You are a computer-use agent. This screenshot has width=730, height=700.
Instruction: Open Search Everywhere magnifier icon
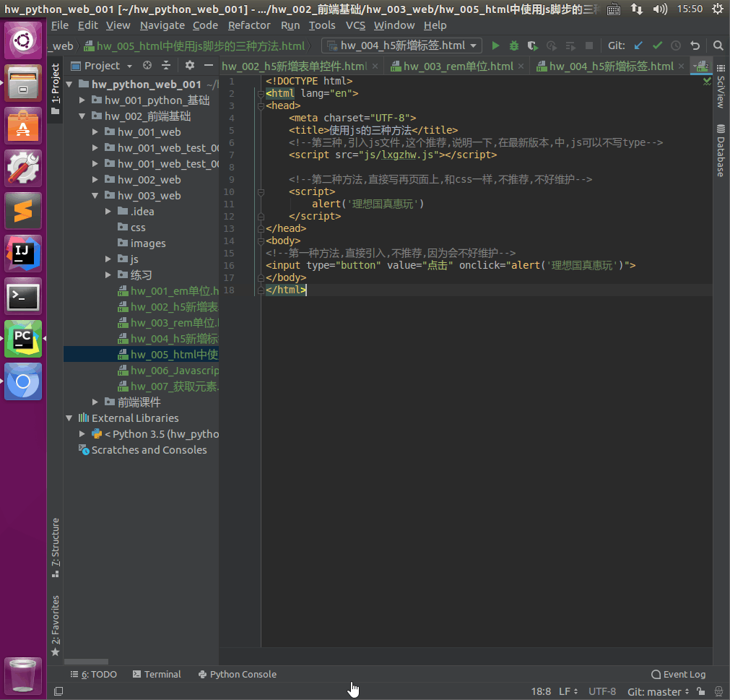pos(718,46)
